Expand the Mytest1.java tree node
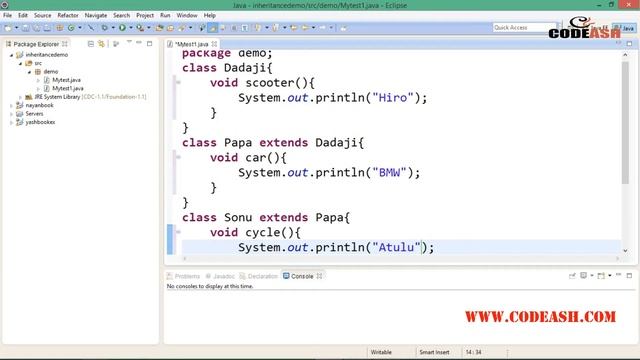Image resolution: width=640 pixels, height=360 pixels. [38, 89]
